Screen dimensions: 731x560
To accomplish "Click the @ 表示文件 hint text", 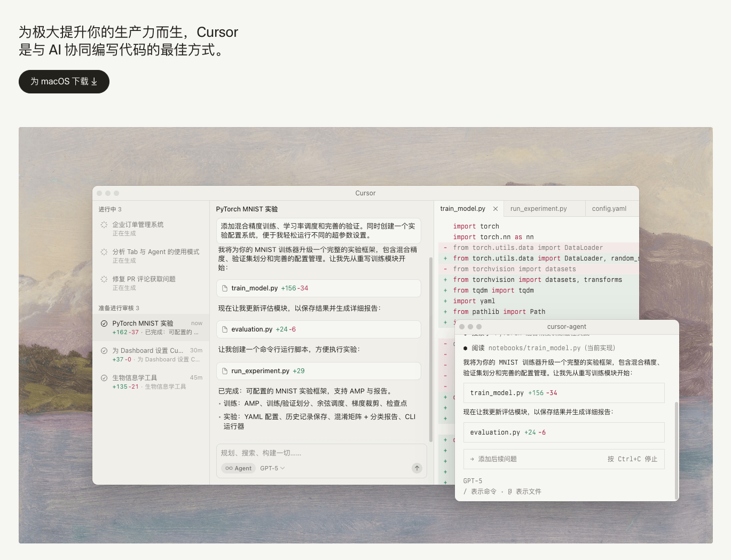I will click(524, 492).
